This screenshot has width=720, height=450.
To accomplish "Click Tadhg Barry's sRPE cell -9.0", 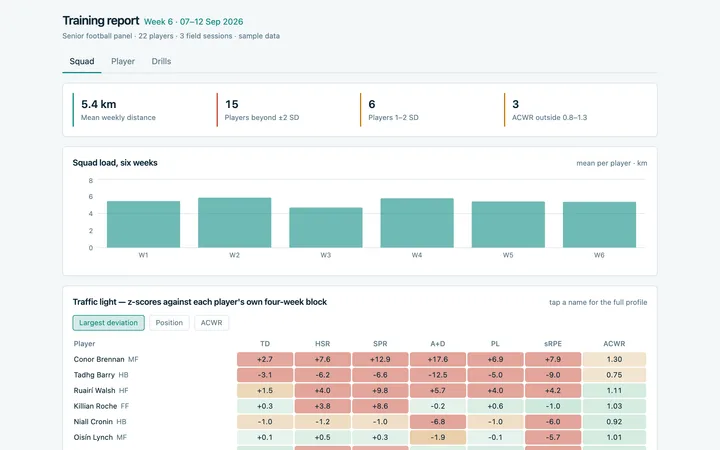I will [x=553, y=375].
